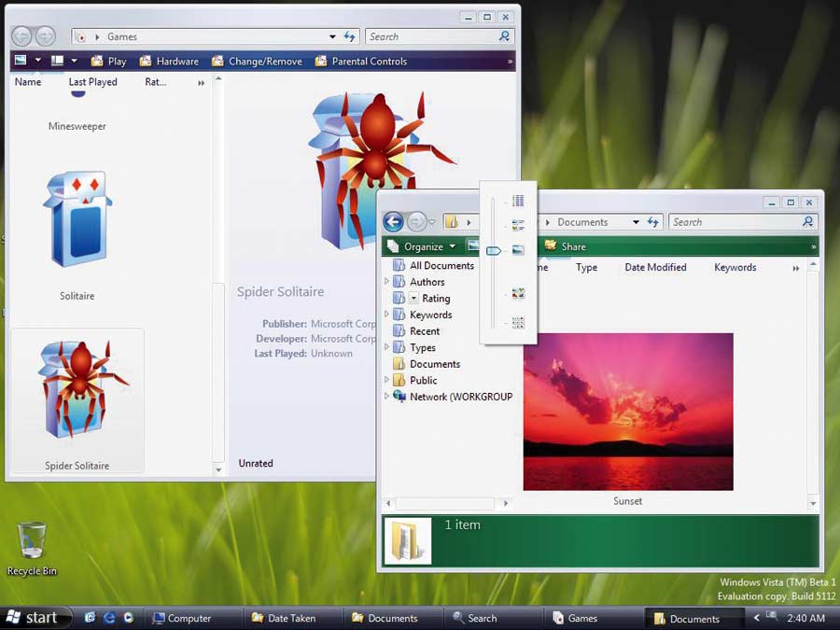Expand the Network (WORKGROUP) tree node

387,397
